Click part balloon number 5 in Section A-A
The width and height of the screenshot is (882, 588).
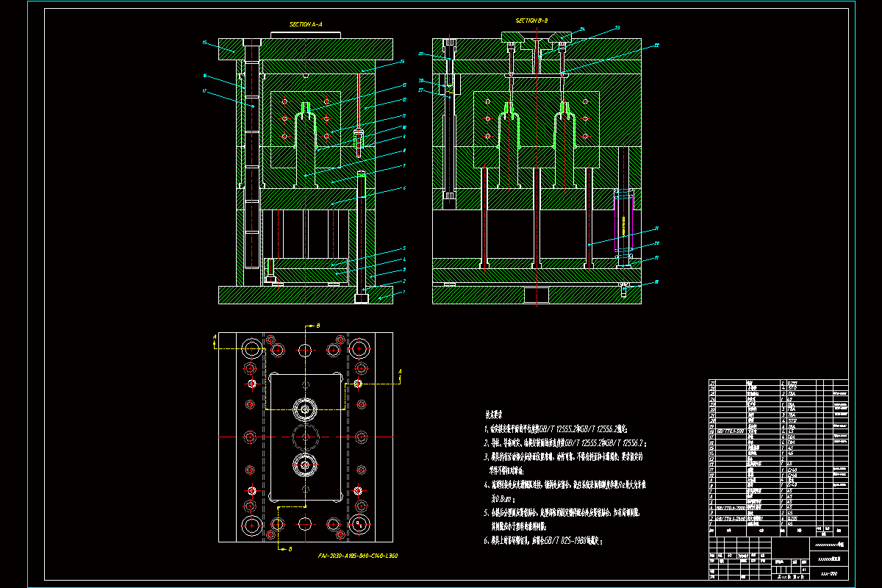(404, 248)
